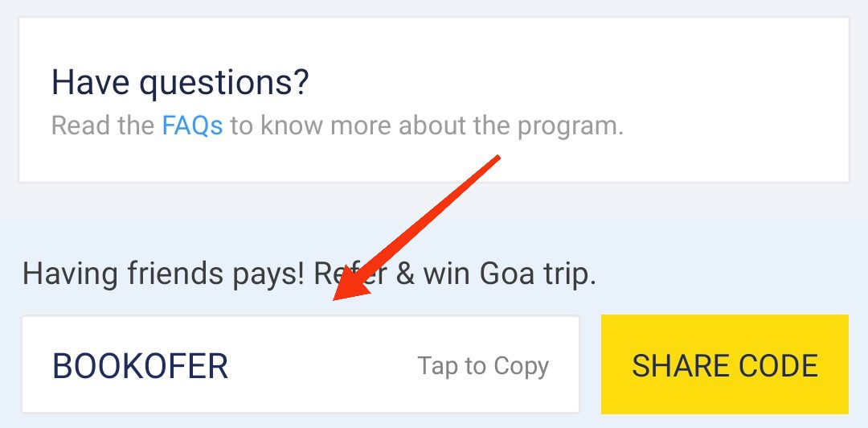This screenshot has width=868, height=428.
Task: Click the BOOKOFER referral code text
Action: coord(140,366)
